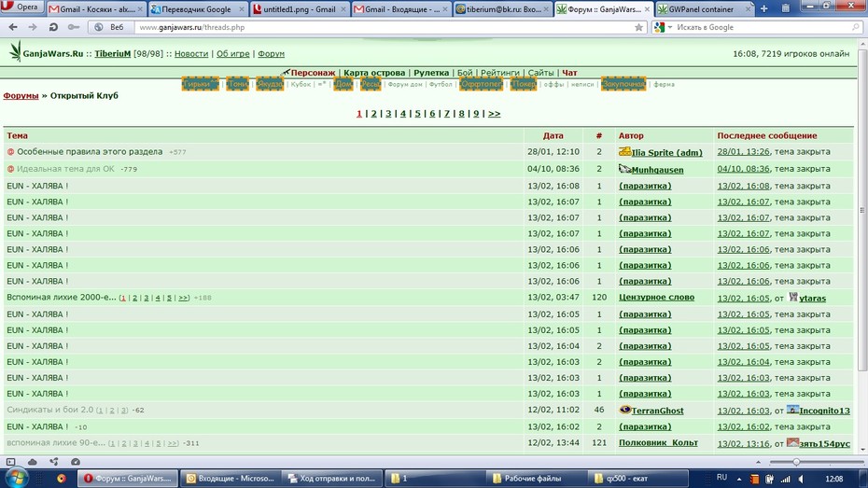The width and height of the screenshot is (868, 488).
Task: Click network signal tray icon
Action: (786, 479)
